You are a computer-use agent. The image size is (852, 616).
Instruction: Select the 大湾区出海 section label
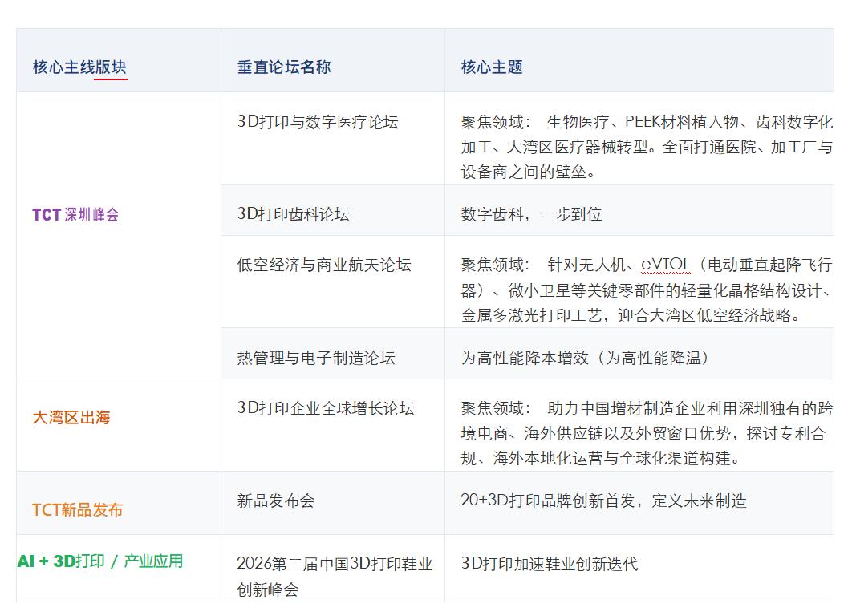pyautogui.click(x=71, y=417)
